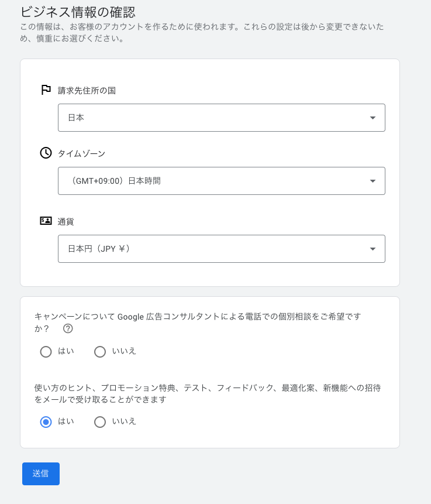Click the 日本円 (JPY ¥) currency value
This screenshot has width=431, height=504.
[99, 249]
